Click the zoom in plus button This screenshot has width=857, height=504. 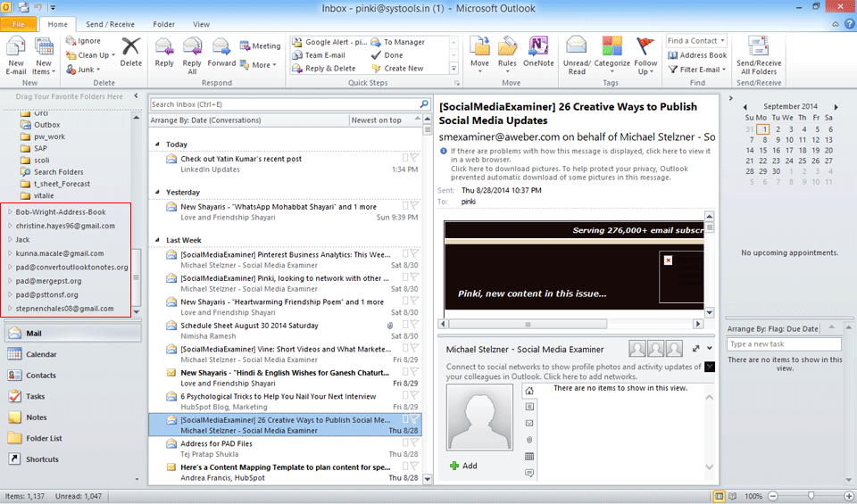848,496
